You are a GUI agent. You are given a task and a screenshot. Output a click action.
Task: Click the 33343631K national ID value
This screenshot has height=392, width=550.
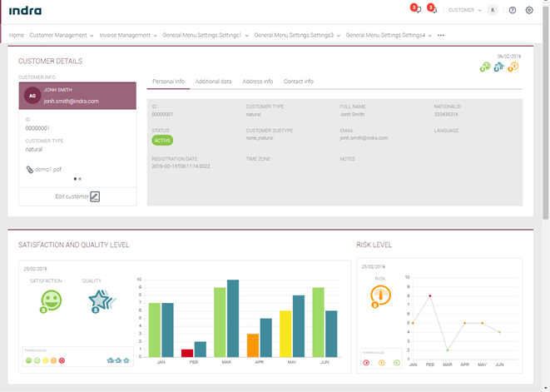pos(446,114)
